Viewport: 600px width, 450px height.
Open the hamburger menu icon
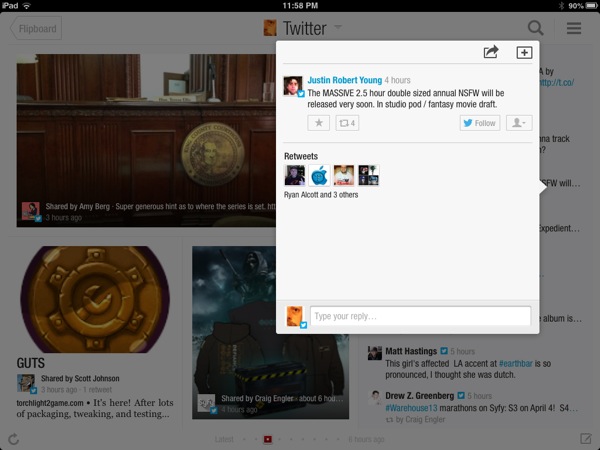[x=574, y=28]
